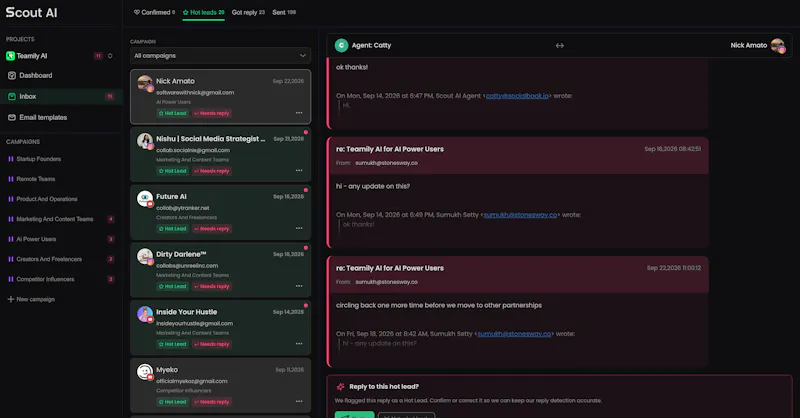Open more options on Nishu card
Screen dimensions: 800x418
tap(299, 170)
